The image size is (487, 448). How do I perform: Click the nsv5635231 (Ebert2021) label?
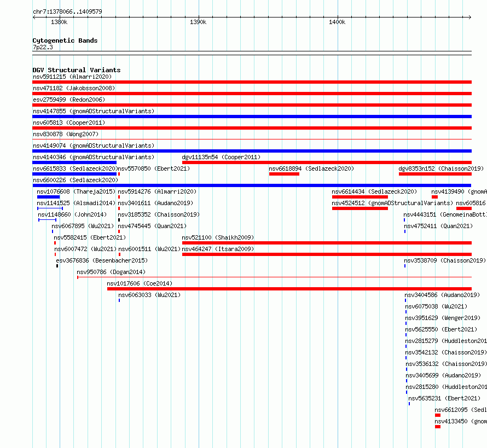click(x=444, y=398)
